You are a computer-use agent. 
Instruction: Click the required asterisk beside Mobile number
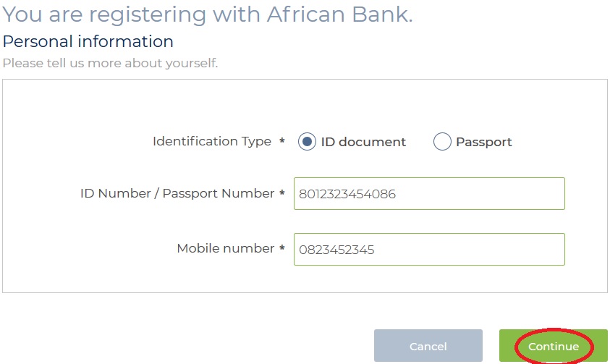[x=281, y=249]
